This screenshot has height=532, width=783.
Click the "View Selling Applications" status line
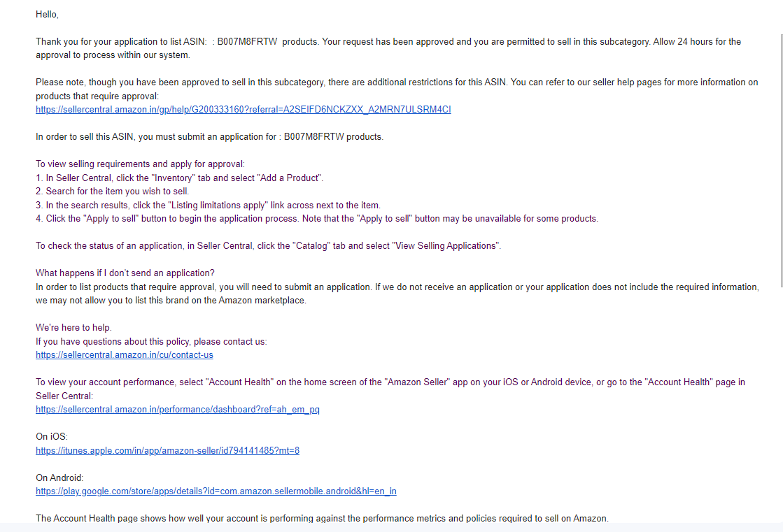pyautogui.click(x=268, y=245)
